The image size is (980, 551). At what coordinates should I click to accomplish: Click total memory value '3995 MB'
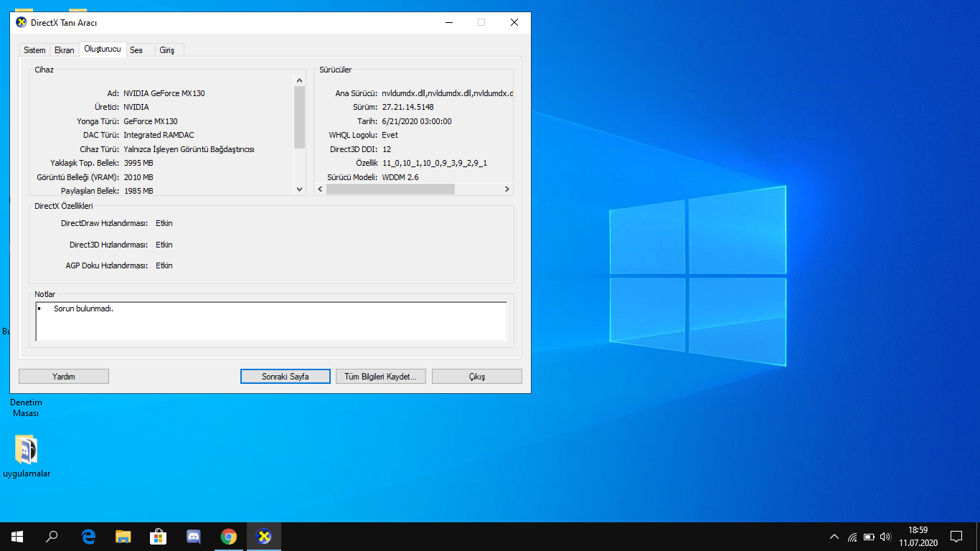[x=138, y=163]
